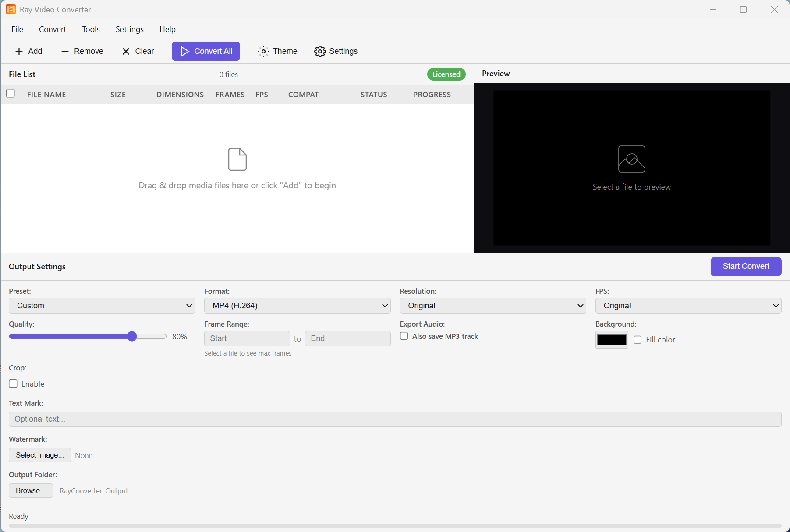Click the empty file list document icon
The height and width of the screenshot is (532, 790).
tap(237, 159)
